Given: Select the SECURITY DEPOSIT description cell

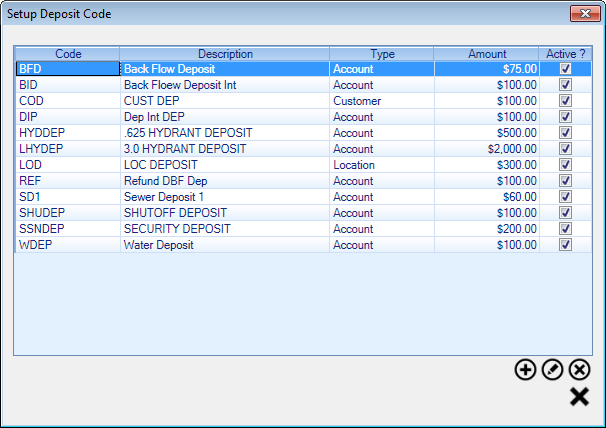Looking at the screenshot, I should point(225,229).
